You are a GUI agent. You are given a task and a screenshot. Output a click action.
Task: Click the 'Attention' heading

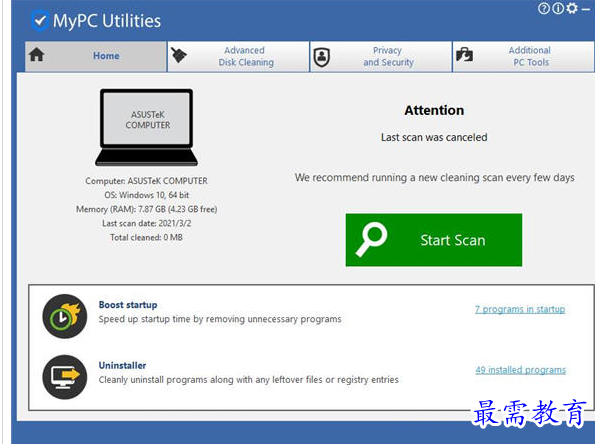click(x=434, y=110)
